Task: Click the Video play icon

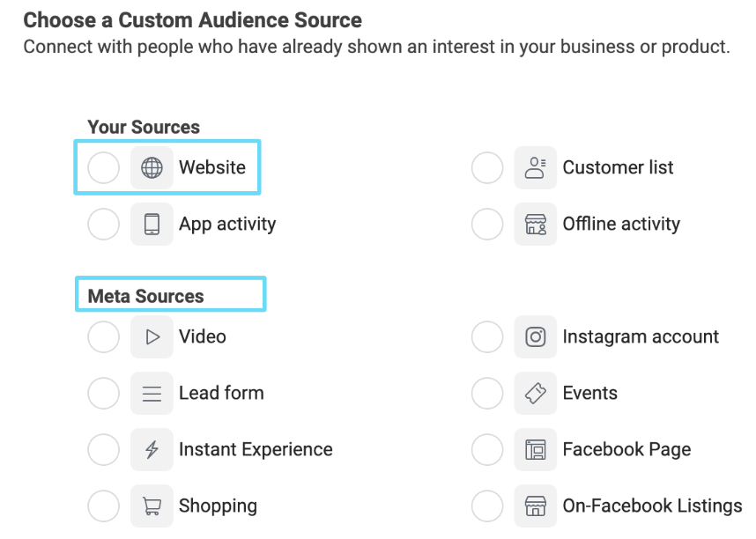Action: tap(152, 337)
